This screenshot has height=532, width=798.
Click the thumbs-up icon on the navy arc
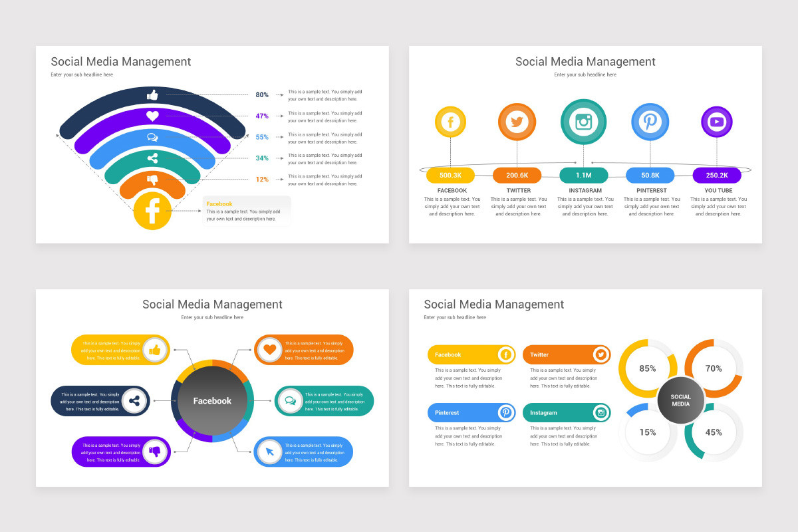click(152, 95)
